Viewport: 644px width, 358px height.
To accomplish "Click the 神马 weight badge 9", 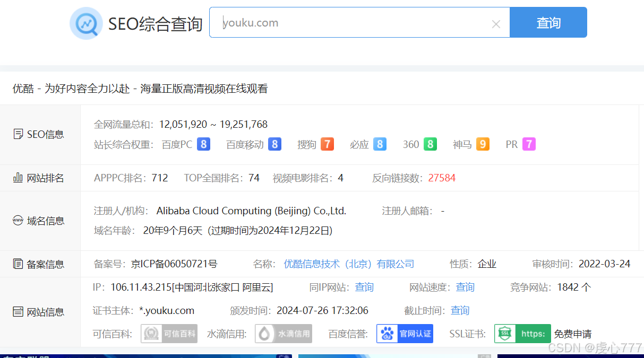I will (x=483, y=144).
